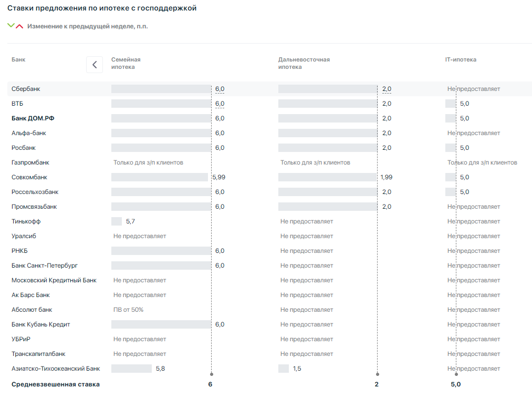Click Совкомбанк family rate 5,99

coord(219,177)
